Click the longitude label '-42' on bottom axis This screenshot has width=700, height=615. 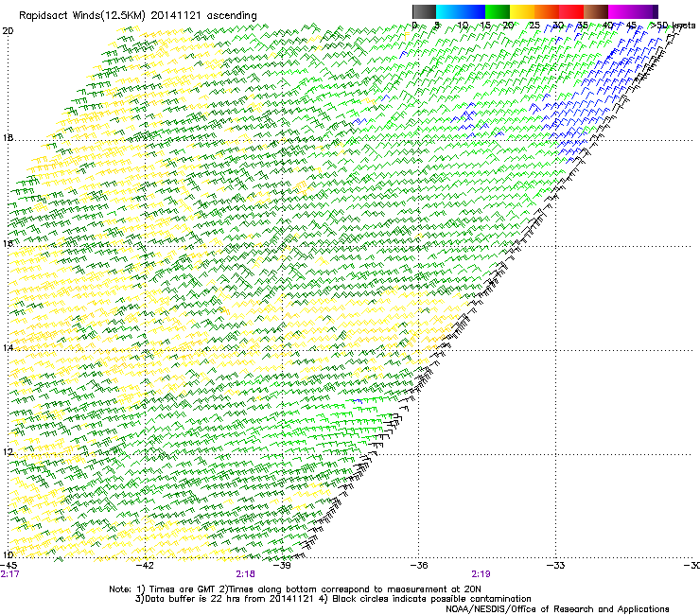click(x=145, y=566)
